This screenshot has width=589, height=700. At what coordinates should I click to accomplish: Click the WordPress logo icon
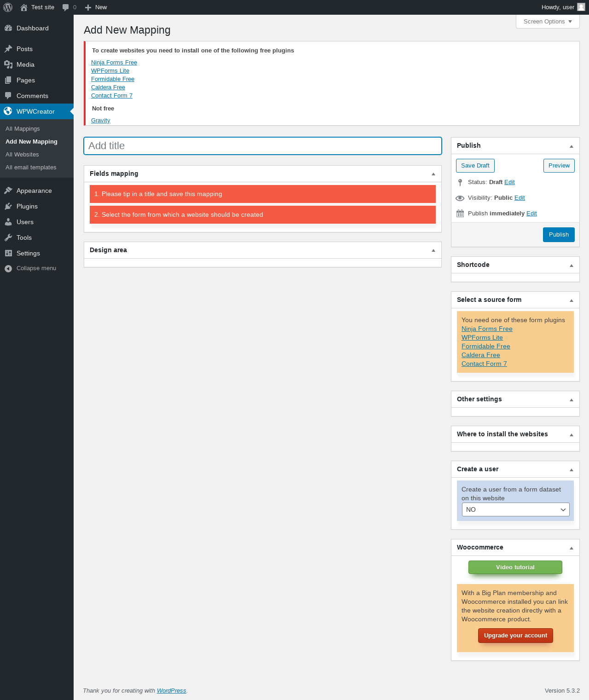[8, 7]
